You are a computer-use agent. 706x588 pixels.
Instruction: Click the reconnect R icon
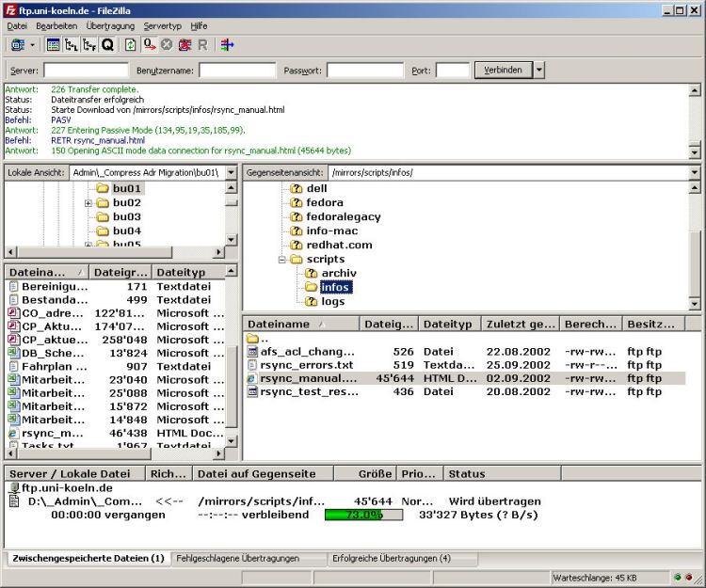[202, 45]
